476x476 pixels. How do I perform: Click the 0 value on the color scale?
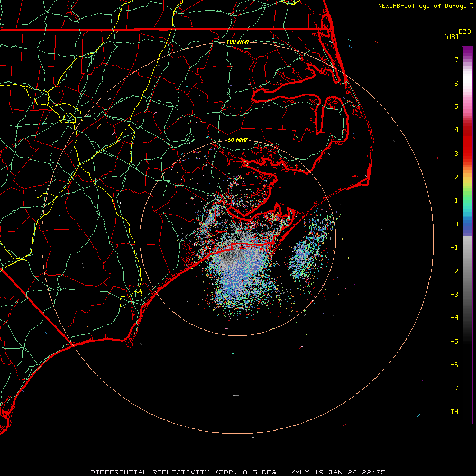[x=456, y=224]
